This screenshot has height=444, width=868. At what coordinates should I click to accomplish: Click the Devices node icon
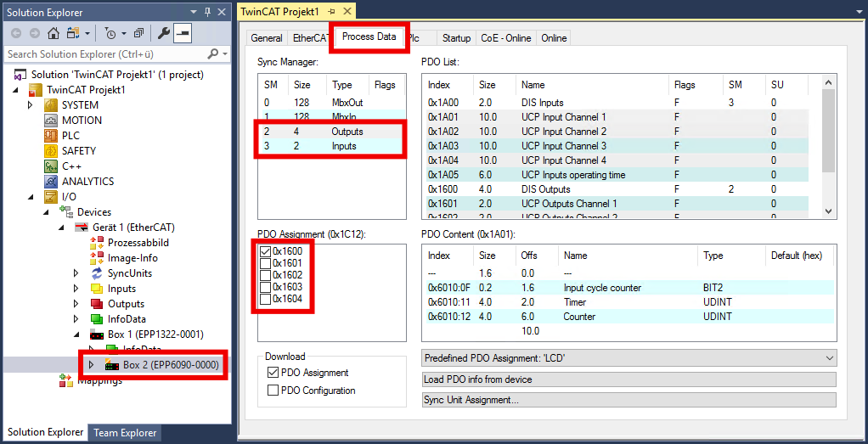click(66, 212)
